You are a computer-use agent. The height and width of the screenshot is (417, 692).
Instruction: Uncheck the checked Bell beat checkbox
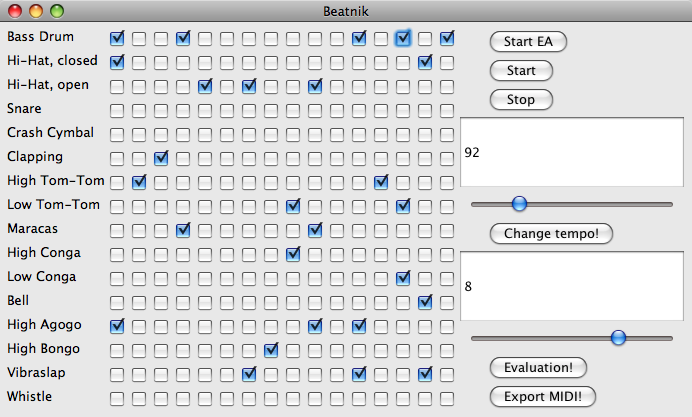click(425, 302)
